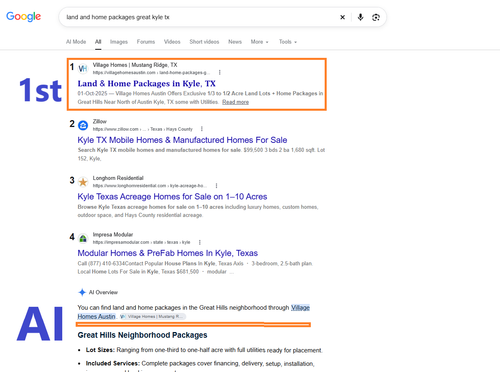Open Google Lens image search icon
The height and width of the screenshot is (372, 500).
tap(376, 17)
